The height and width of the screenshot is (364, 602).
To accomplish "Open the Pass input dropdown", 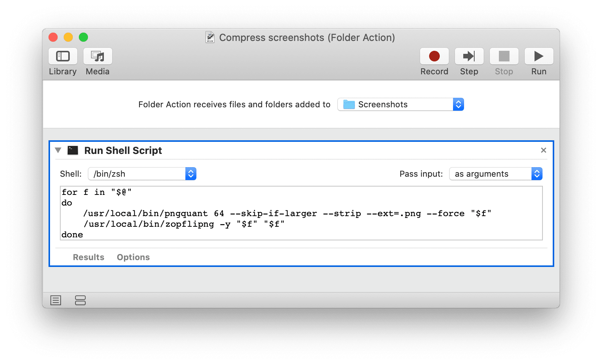I will (495, 174).
